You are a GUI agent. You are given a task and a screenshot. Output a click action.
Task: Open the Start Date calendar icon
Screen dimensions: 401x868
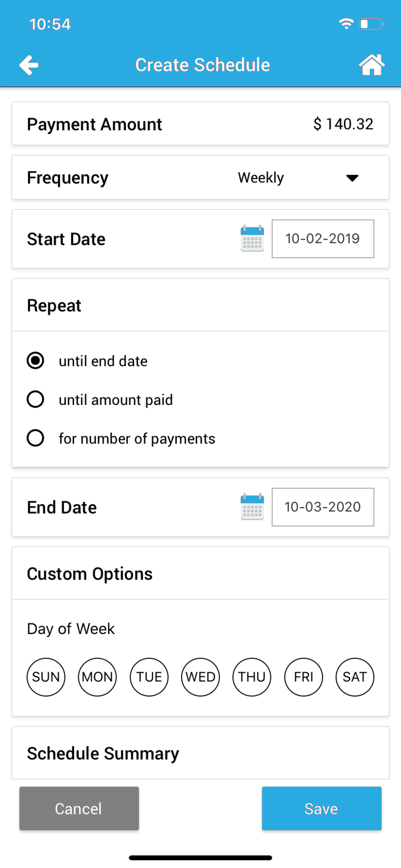252,239
